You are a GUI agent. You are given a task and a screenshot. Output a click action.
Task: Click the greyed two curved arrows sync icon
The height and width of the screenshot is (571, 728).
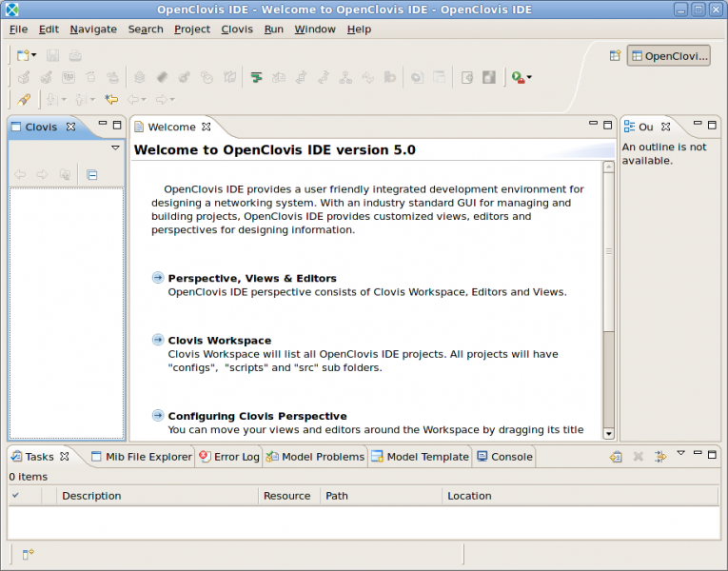pyautogui.click(x=367, y=77)
